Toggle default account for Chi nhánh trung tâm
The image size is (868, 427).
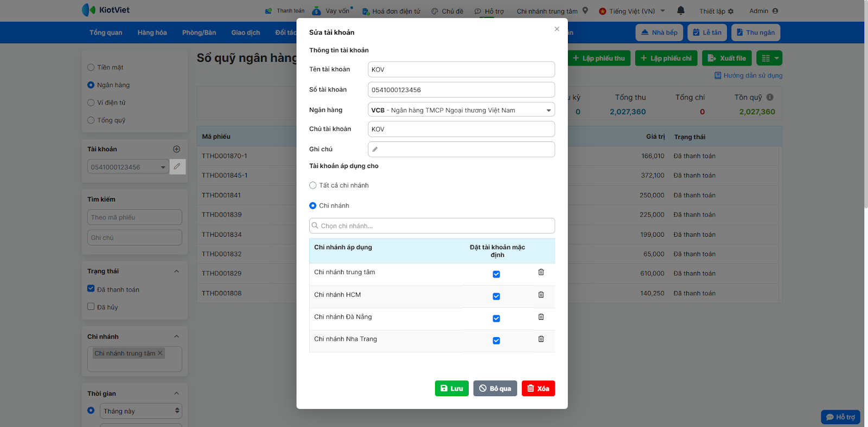pyautogui.click(x=496, y=274)
